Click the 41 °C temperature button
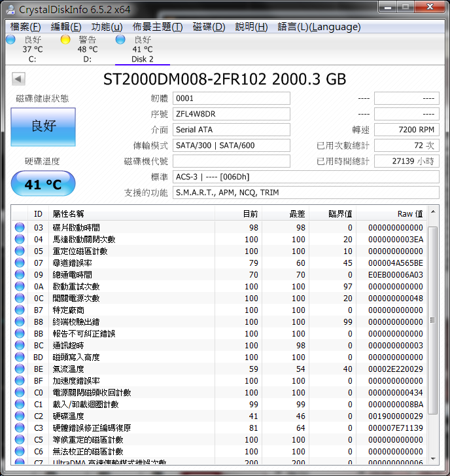This screenshot has width=450, height=476. point(43,184)
